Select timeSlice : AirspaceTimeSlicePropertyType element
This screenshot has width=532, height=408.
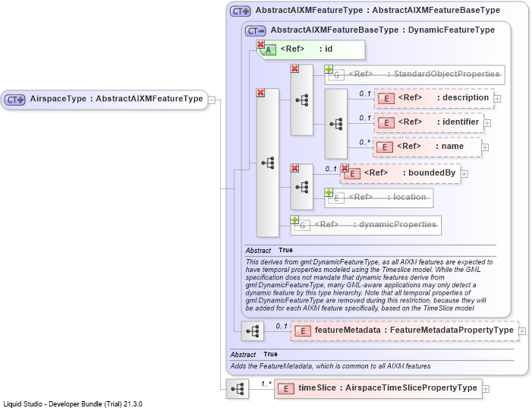[378, 389]
